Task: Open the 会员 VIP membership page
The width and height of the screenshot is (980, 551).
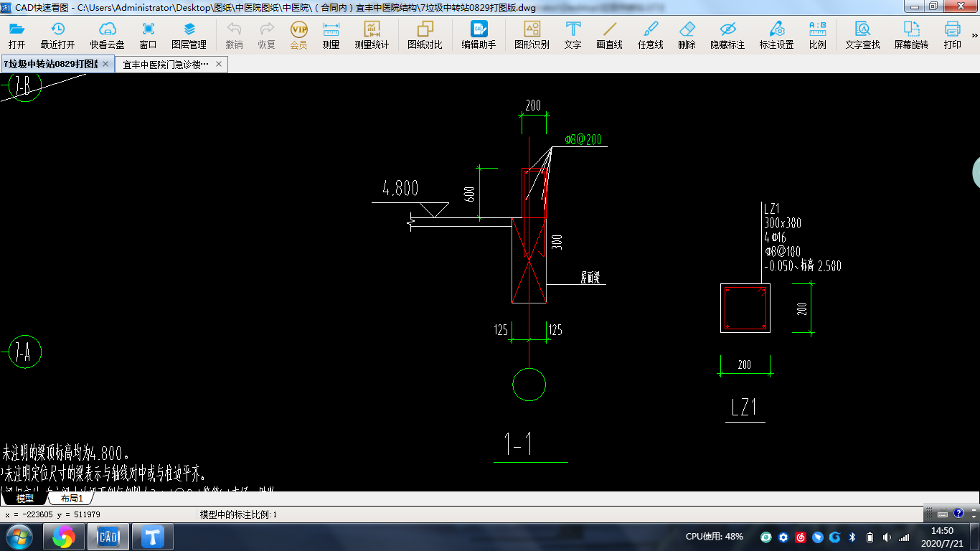Action: coord(299,35)
